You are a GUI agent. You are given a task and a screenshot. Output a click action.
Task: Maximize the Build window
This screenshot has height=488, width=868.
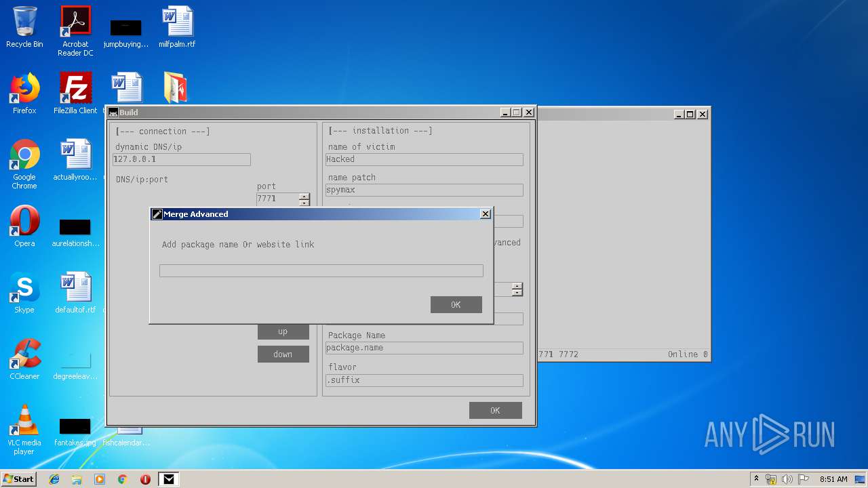pos(517,113)
